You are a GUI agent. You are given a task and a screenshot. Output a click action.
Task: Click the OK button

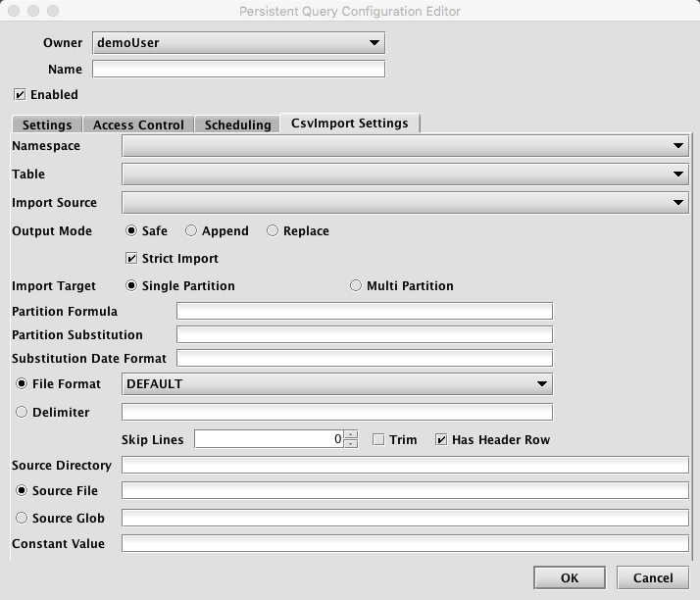(x=569, y=578)
